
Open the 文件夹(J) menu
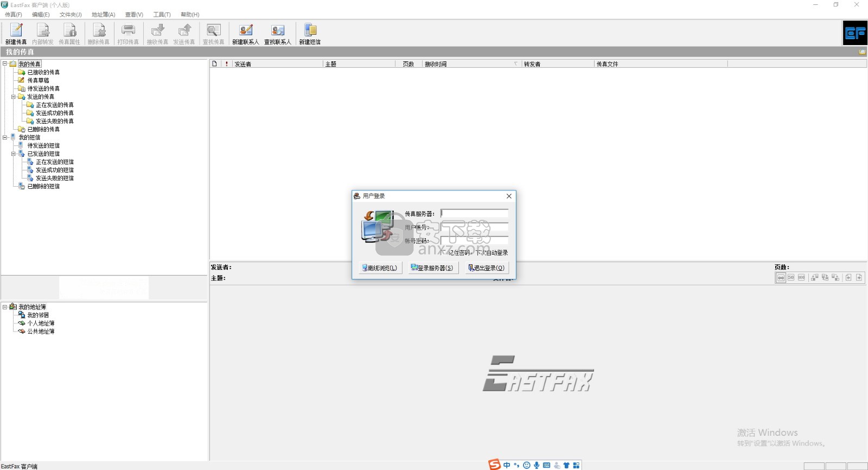[x=71, y=15]
